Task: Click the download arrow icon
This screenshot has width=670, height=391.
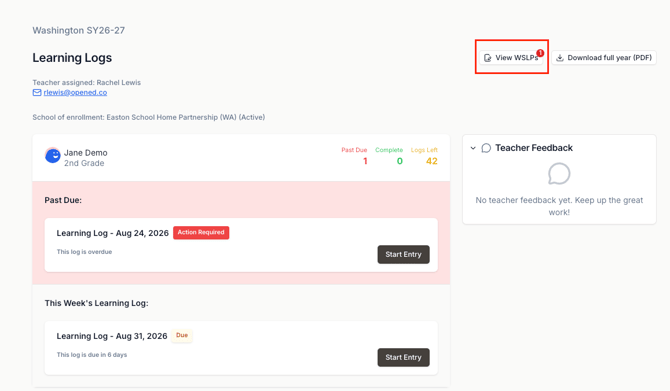Action: [560, 58]
